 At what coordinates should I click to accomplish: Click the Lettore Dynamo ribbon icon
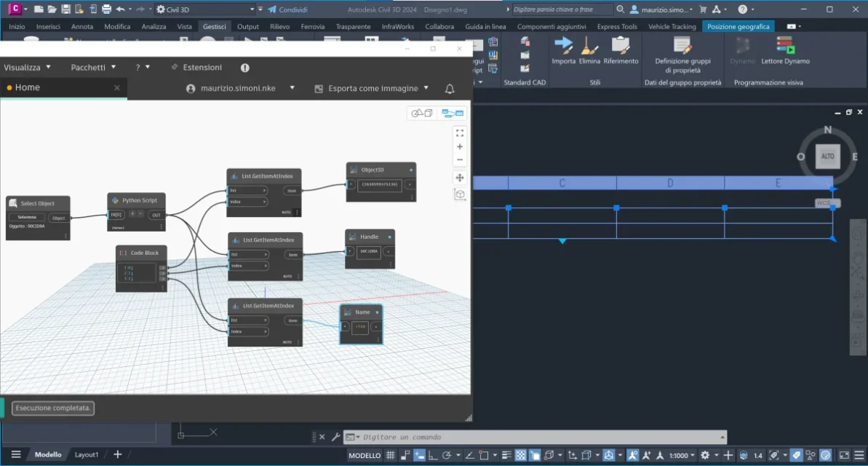click(785, 46)
